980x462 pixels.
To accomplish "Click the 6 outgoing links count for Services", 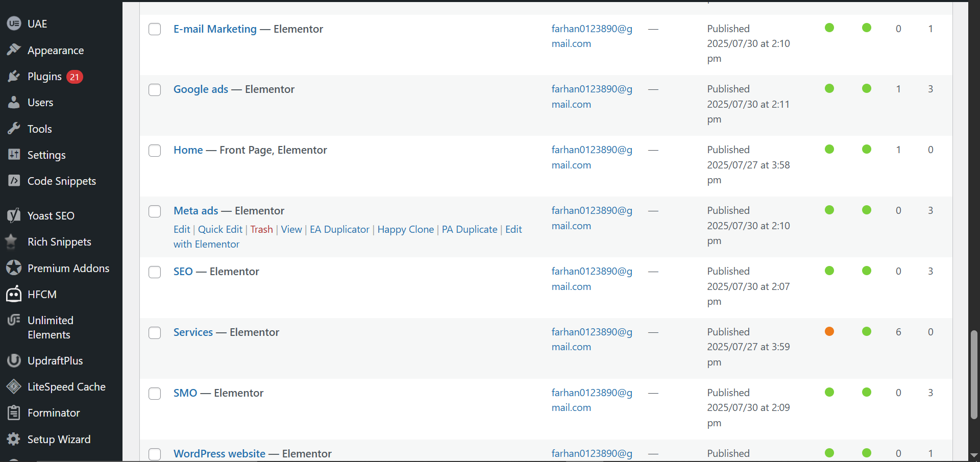I will (898, 332).
